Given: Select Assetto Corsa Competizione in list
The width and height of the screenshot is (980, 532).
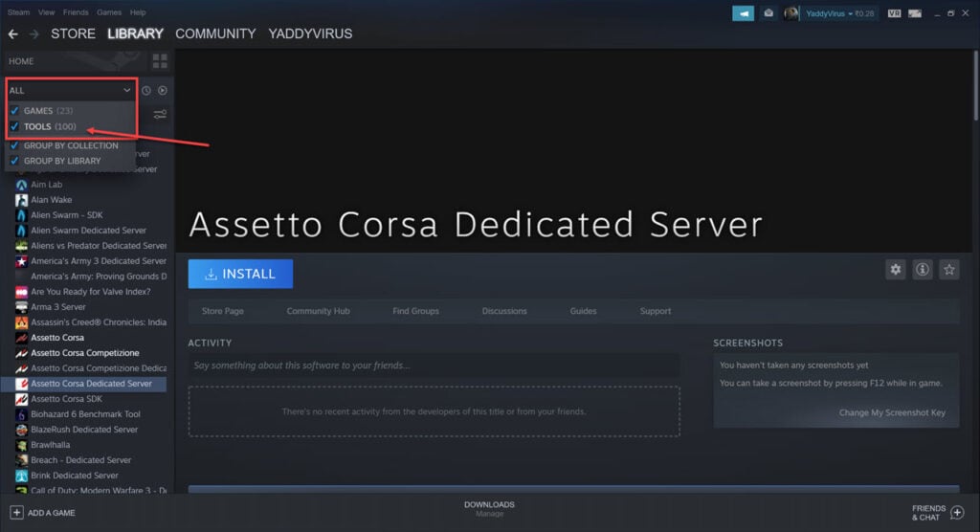Looking at the screenshot, I should point(85,353).
